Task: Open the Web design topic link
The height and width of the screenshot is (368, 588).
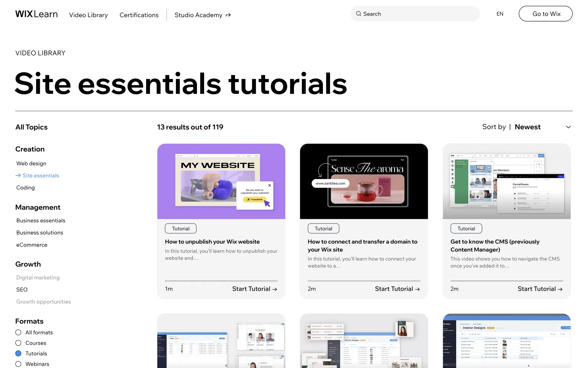Action: pyautogui.click(x=31, y=163)
